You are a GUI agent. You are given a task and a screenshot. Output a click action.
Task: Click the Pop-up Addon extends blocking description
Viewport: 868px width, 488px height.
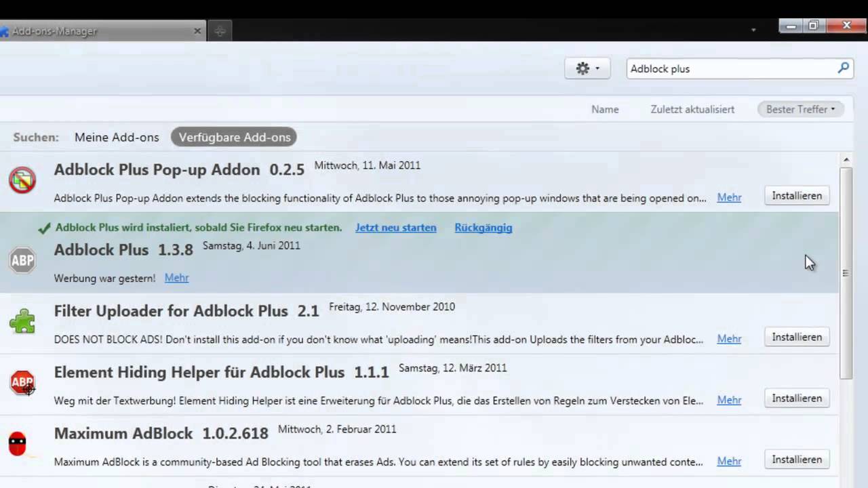[x=380, y=198]
